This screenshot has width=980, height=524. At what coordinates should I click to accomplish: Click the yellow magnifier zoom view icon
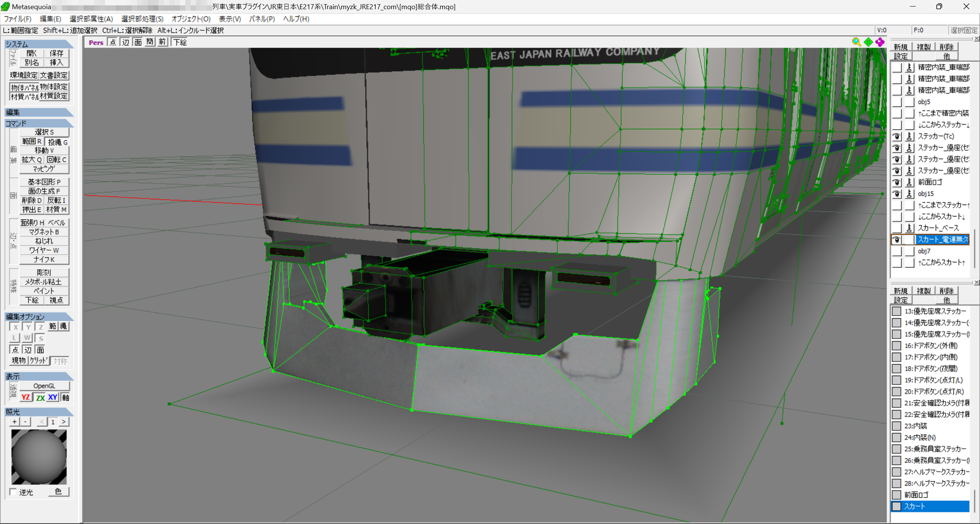[x=856, y=42]
